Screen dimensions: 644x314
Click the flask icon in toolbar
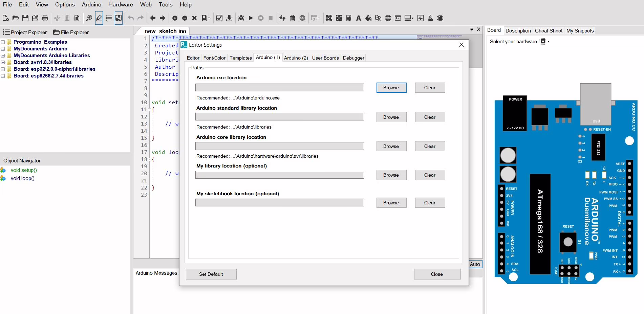pyautogui.click(x=430, y=18)
